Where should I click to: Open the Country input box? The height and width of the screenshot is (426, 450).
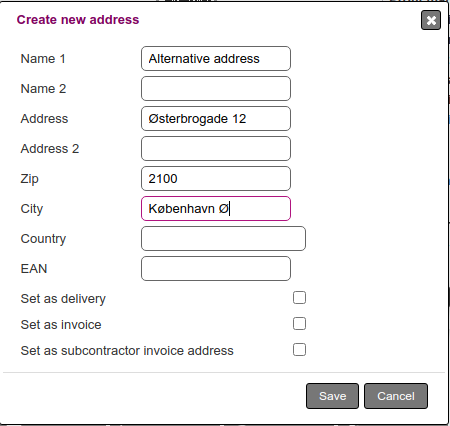[223, 239]
